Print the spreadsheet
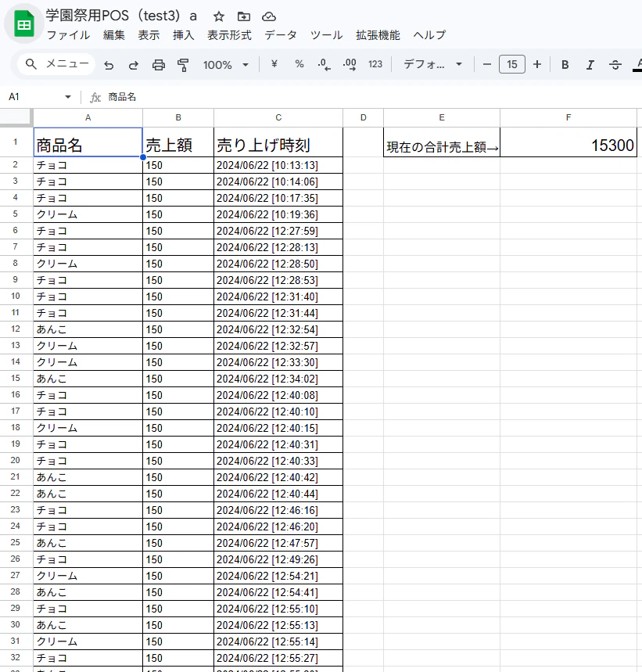642x672 pixels. (159, 65)
